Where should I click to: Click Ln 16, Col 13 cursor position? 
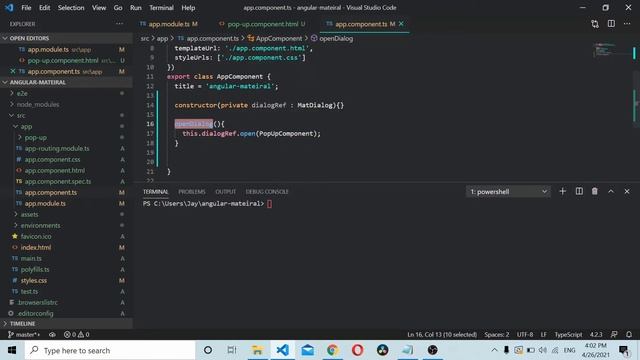pos(442,334)
